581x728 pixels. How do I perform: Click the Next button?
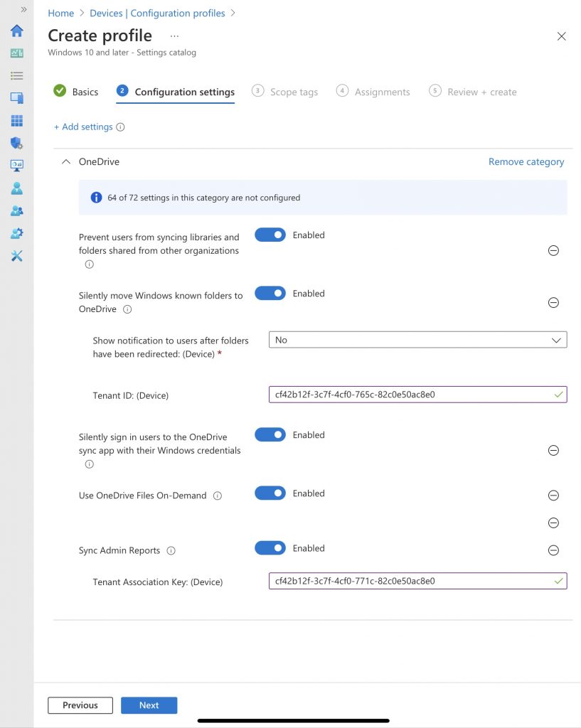tap(149, 705)
